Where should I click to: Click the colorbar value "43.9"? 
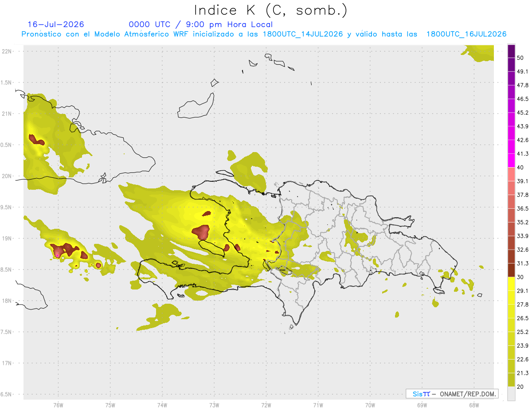[522, 126]
